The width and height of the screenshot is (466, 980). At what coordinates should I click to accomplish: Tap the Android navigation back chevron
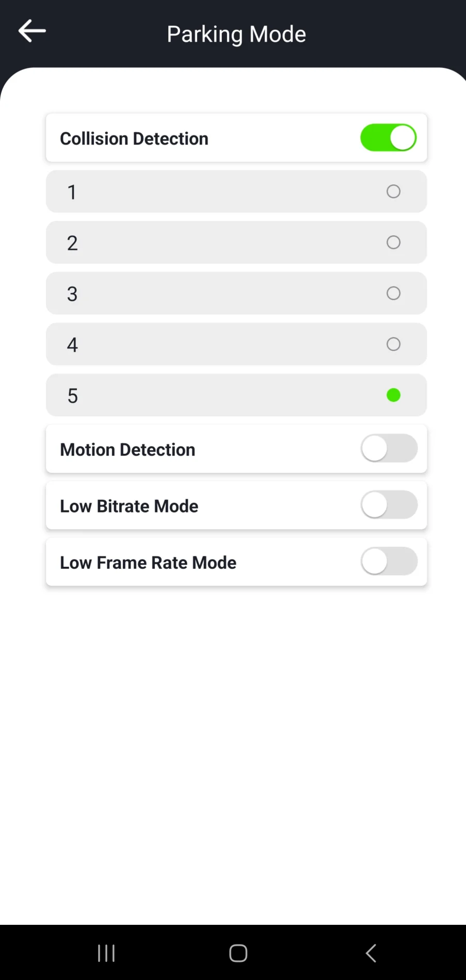point(371,953)
